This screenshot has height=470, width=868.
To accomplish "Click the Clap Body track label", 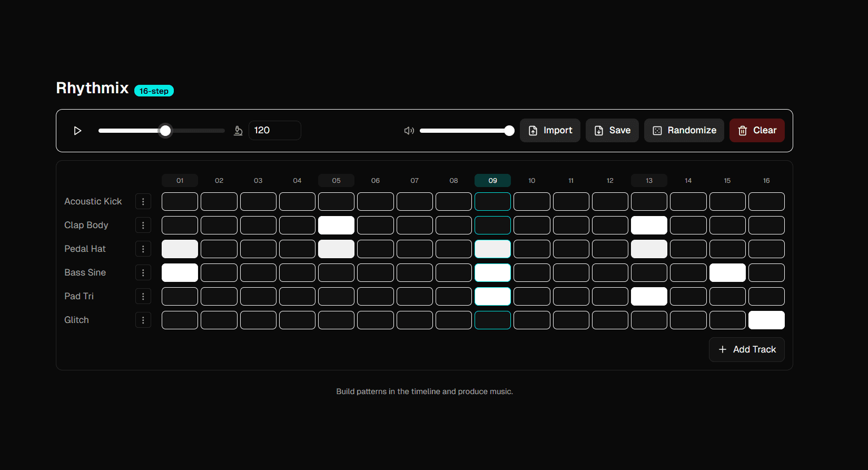I will 86,225.
